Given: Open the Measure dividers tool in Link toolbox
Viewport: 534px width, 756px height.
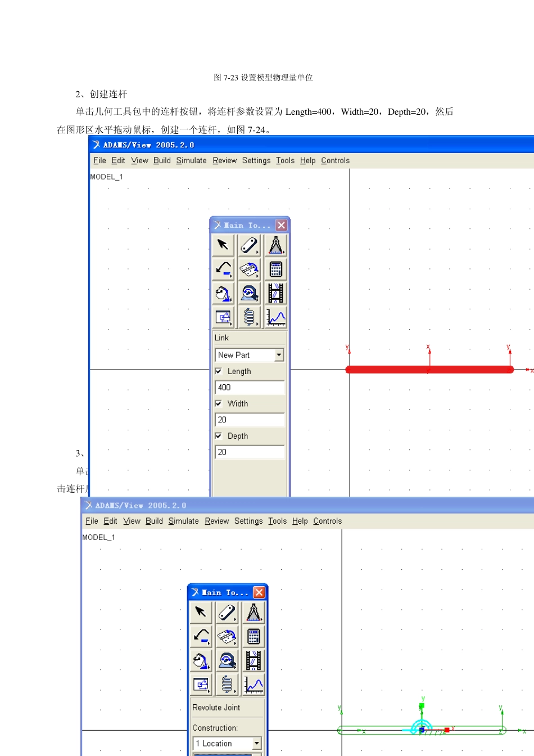Looking at the screenshot, I should pos(275,245).
